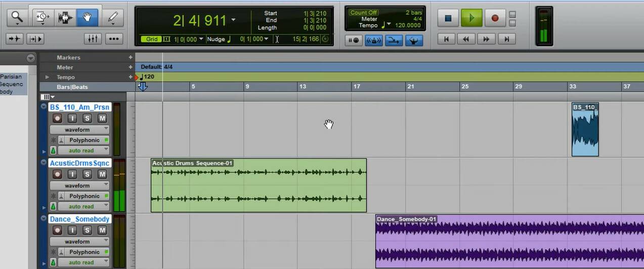
Task: Click the Wait for Note MIDI button
Action: click(x=354, y=40)
